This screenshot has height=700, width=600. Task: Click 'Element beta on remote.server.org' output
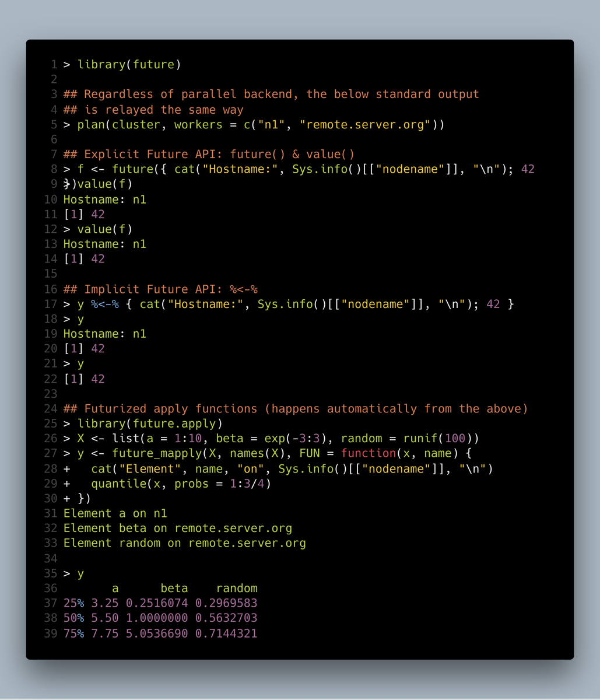coord(178,528)
